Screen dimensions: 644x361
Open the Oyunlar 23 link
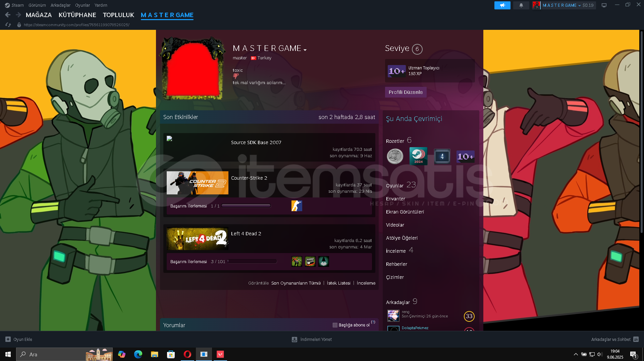(401, 185)
